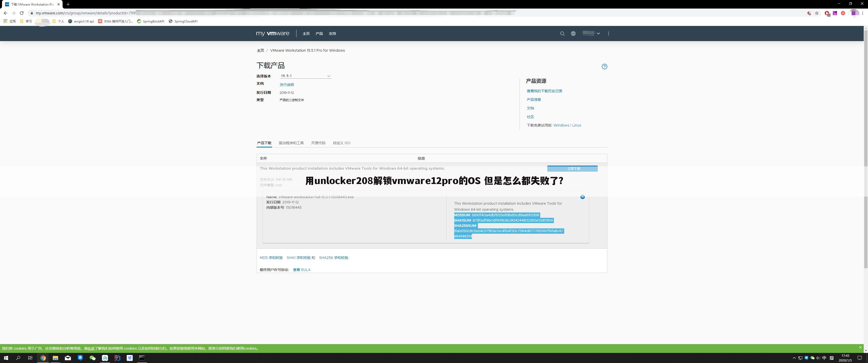
Task: Open the purple RP extension icon
Action: coord(835,13)
